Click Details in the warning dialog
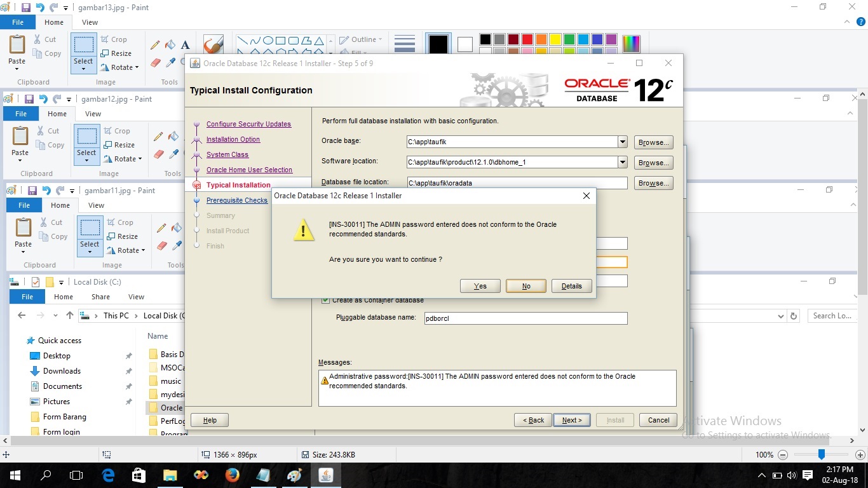 click(572, 286)
